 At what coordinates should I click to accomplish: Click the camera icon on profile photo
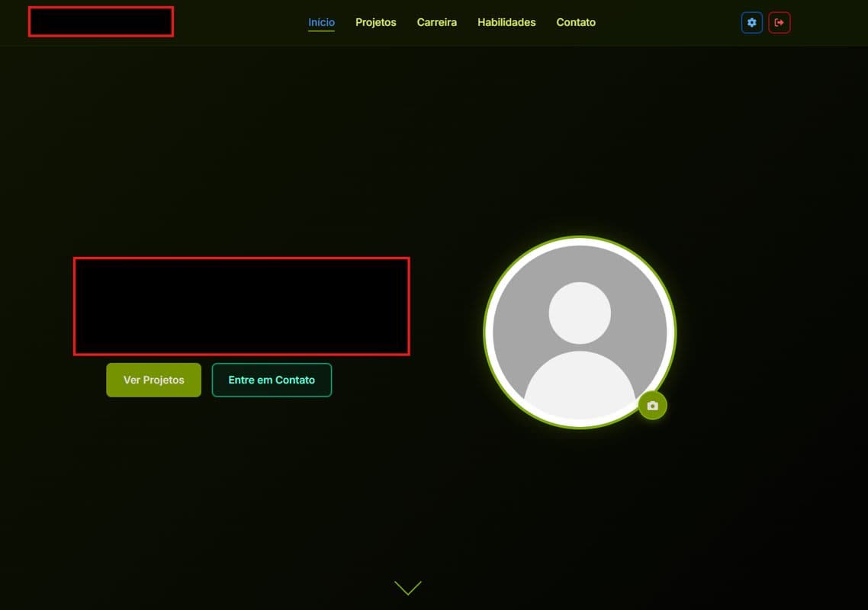click(x=652, y=406)
